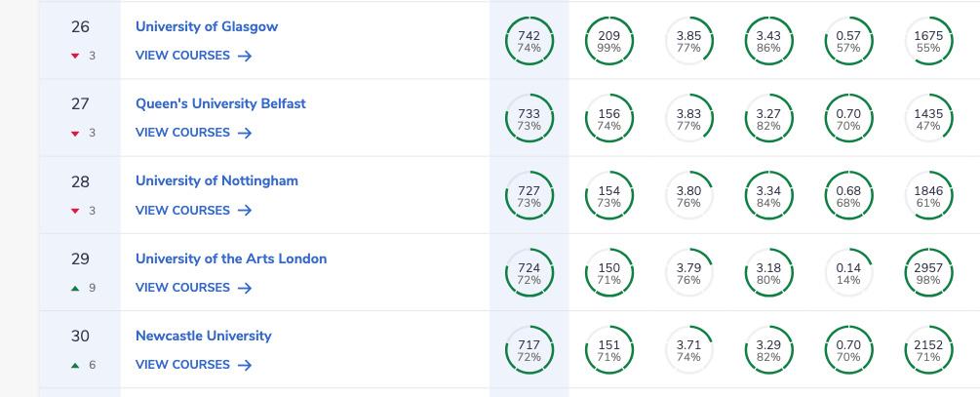View courses for University of Glasgow
Viewport: 980px width, 397px height.
193,56
